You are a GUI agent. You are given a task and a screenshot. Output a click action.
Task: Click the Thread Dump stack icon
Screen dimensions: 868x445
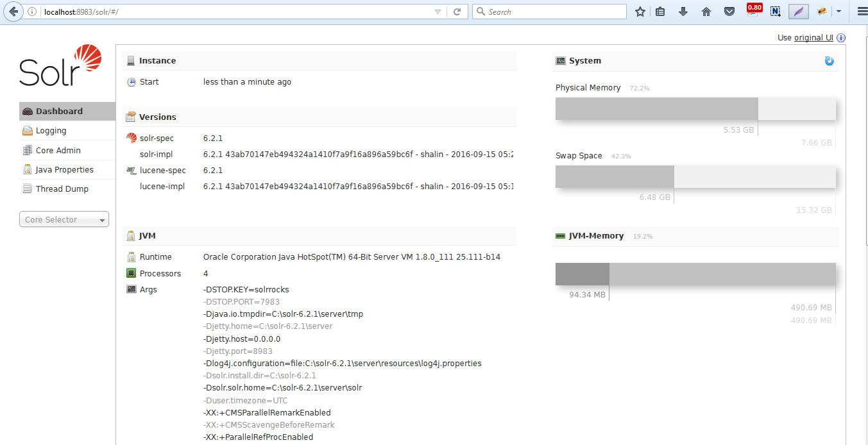tap(27, 189)
